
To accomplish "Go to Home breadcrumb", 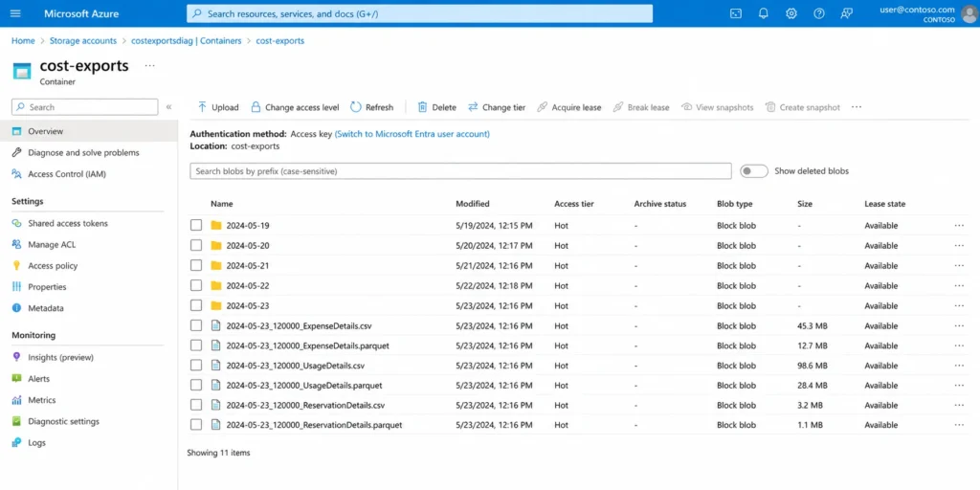I will pos(23,40).
